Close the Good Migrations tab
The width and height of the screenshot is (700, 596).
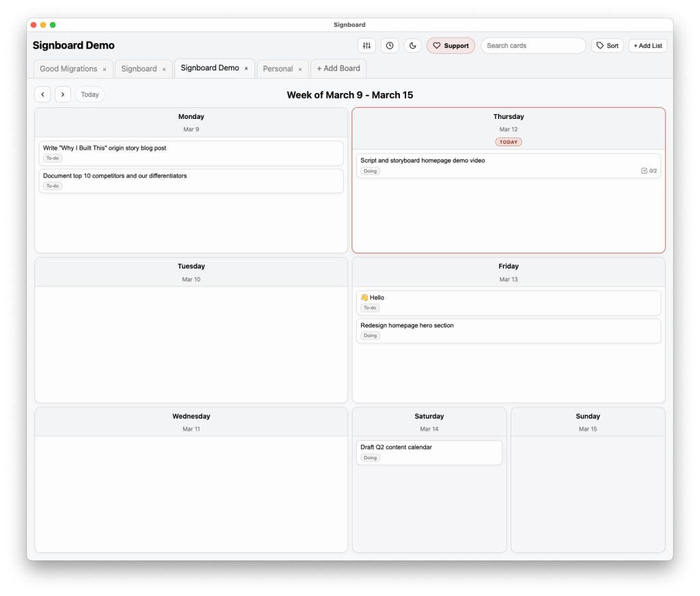coord(105,69)
